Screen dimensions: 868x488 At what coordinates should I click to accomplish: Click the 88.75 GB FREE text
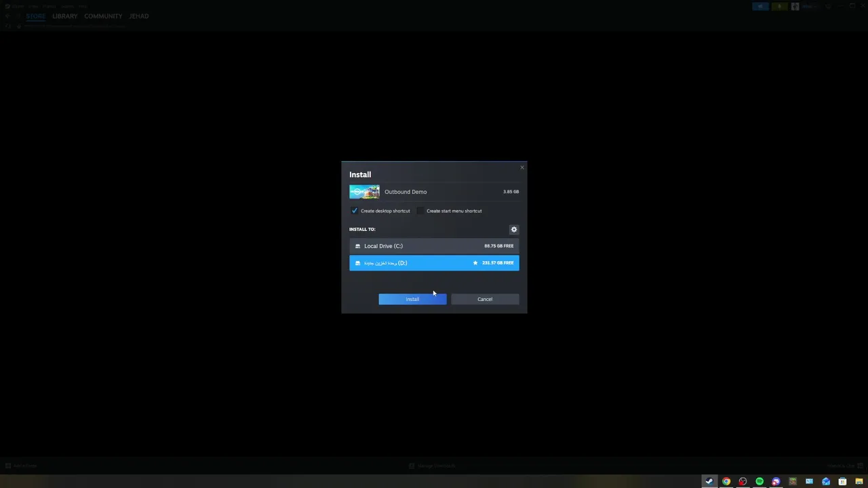[498, 246]
